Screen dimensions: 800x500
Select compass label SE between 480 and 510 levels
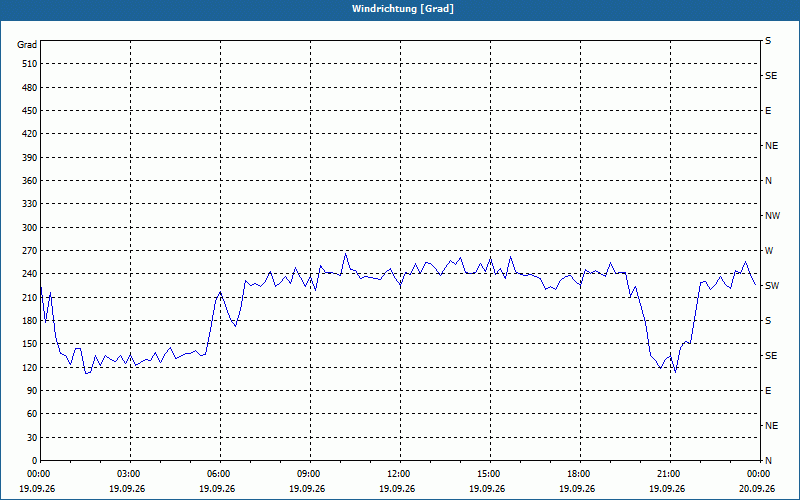[x=771, y=76]
